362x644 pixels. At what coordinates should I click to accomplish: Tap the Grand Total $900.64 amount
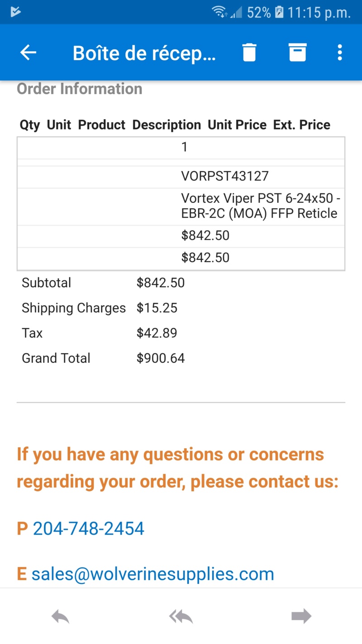point(161,358)
